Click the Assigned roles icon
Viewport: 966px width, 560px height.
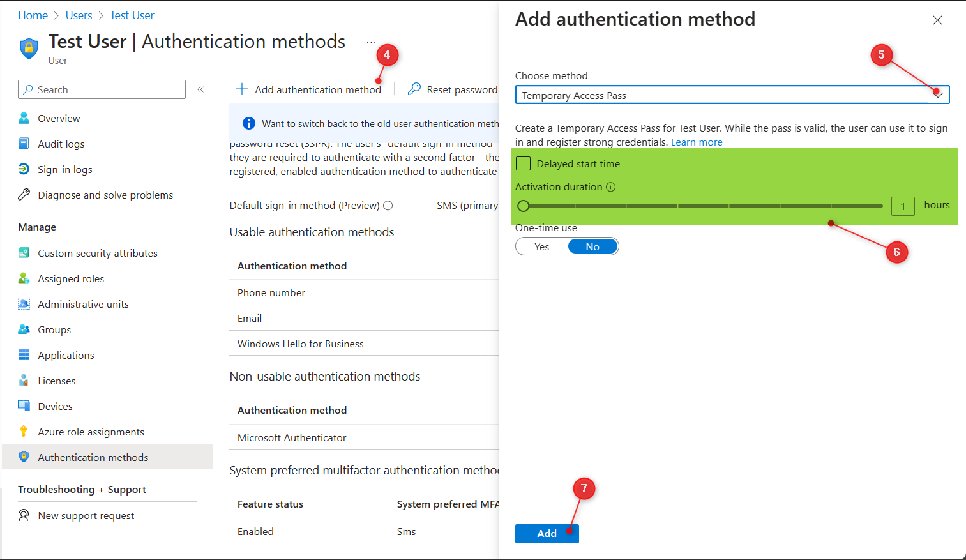[24, 278]
